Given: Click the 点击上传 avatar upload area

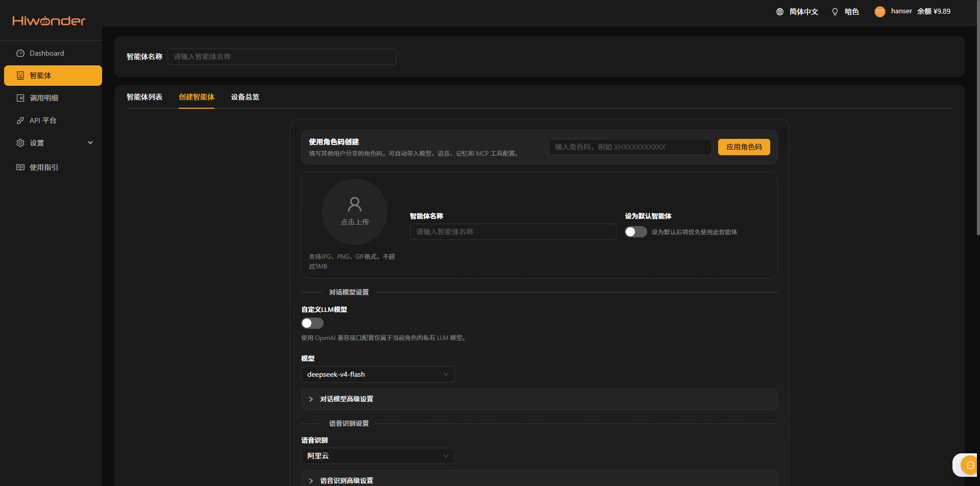Looking at the screenshot, I should coord(355,212).
